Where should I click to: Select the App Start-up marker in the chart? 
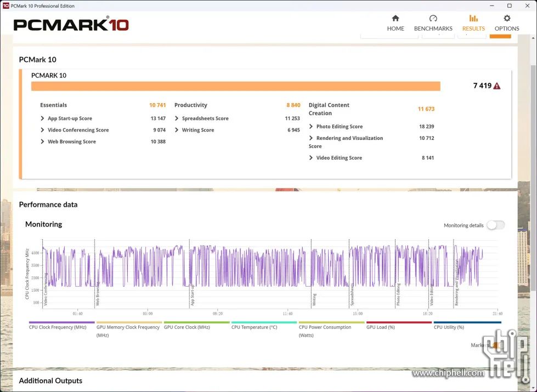click(193, 295)
